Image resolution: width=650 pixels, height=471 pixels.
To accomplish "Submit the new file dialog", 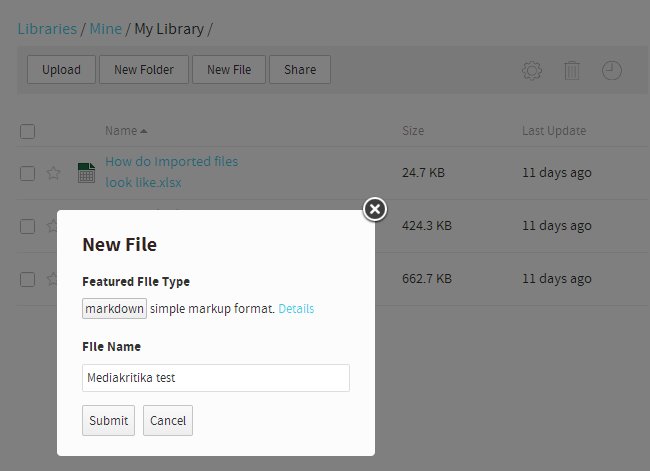I will [108, 420].
